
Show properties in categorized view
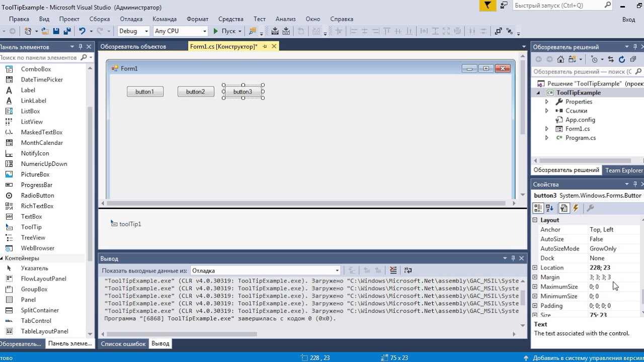538,208
